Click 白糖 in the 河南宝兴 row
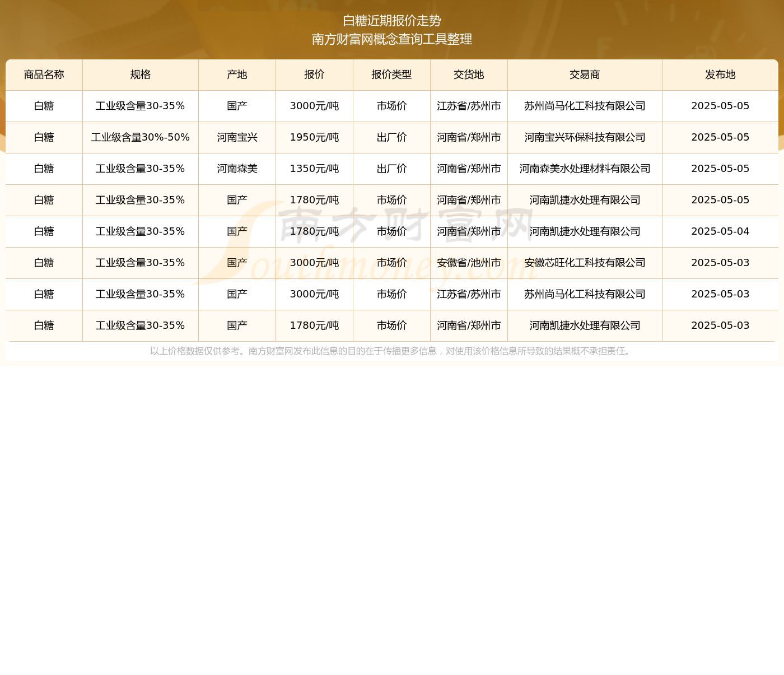The height and width of the screenshot is (675, 784). [x=44, y=138]
